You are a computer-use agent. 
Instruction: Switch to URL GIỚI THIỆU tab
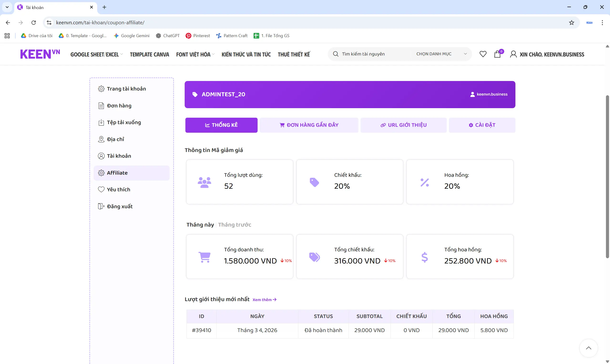[403, 125]
